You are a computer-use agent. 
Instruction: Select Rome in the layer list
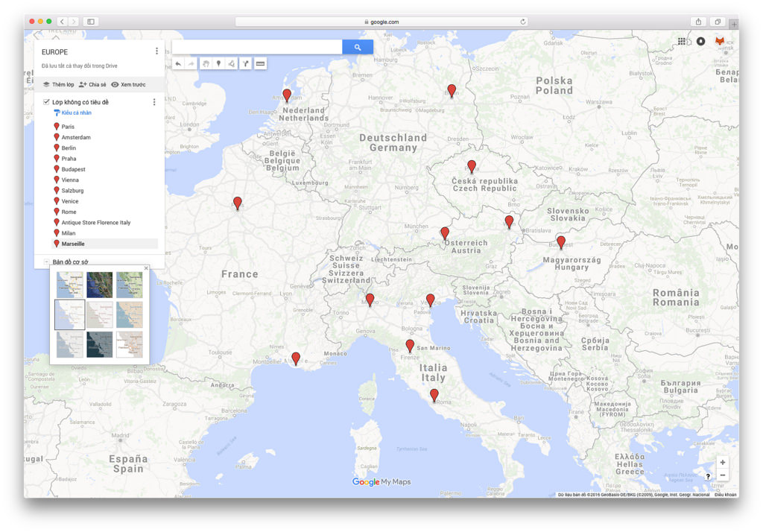[x=69, y=212]
